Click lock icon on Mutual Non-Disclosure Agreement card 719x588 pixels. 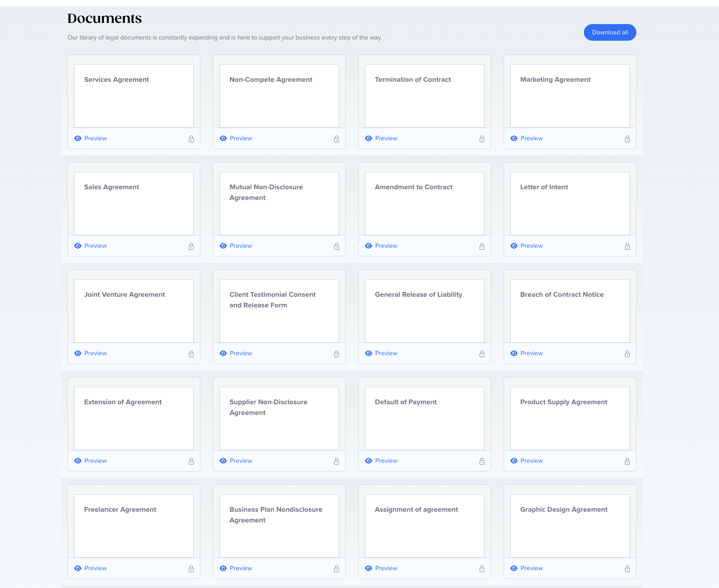click(337, 246)
